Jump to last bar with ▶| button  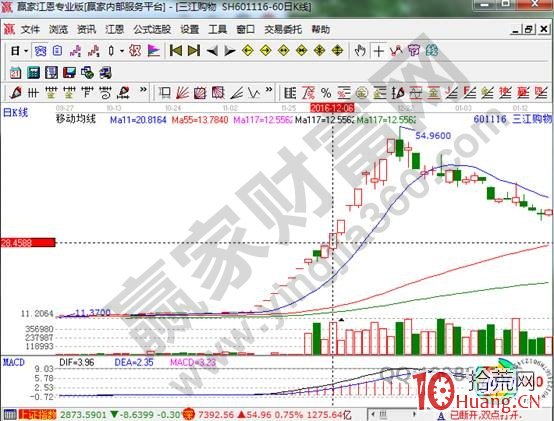pyautogui.click(x=194, y=51)
